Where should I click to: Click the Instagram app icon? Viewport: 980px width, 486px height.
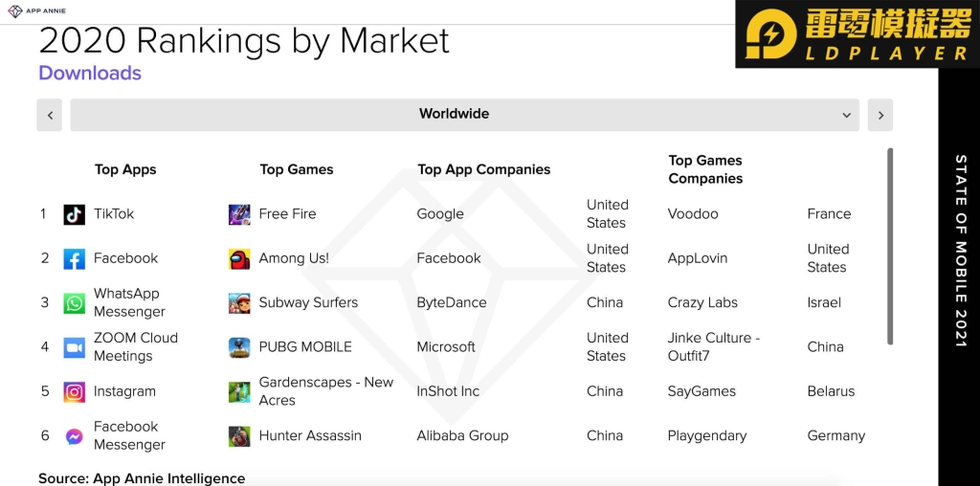point(75,391)
